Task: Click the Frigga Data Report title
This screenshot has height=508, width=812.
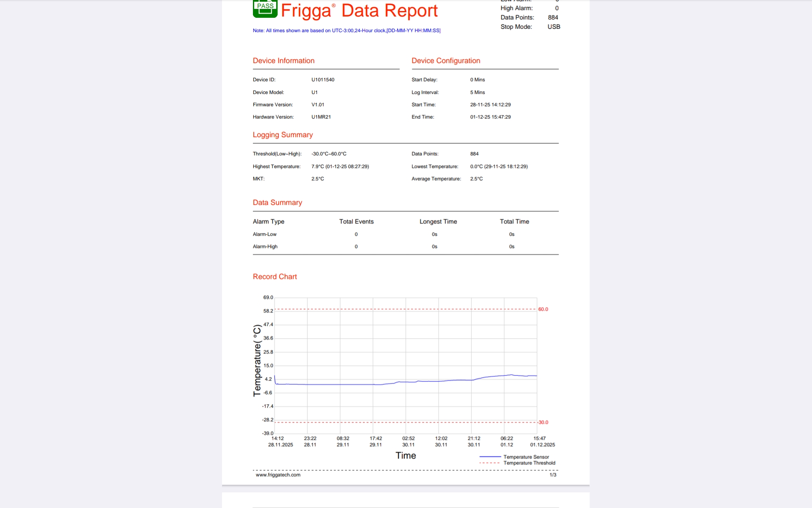Action: (x=359, y=11)
